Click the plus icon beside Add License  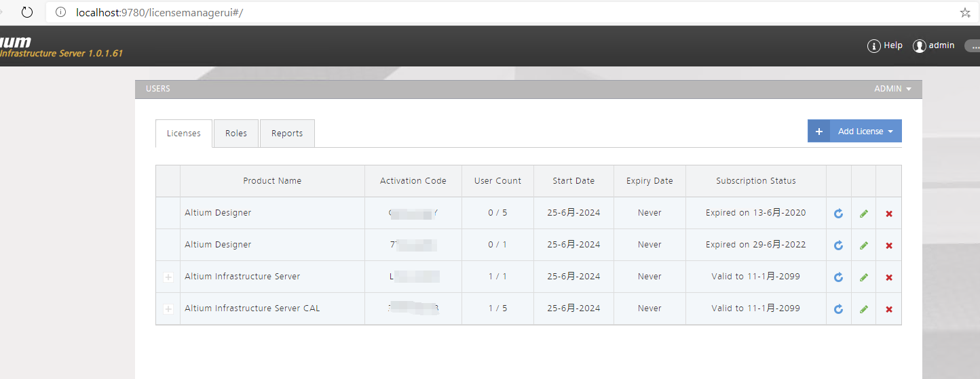(818, 132)
